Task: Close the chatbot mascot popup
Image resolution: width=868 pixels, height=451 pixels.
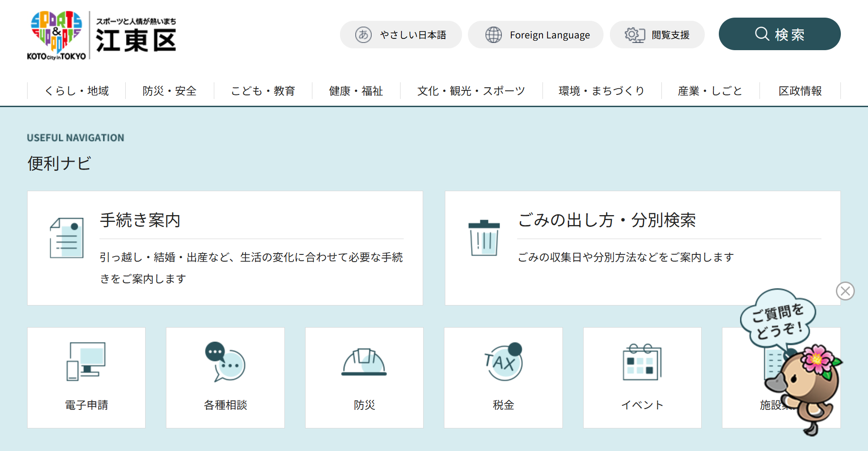Action: (845, 291)
